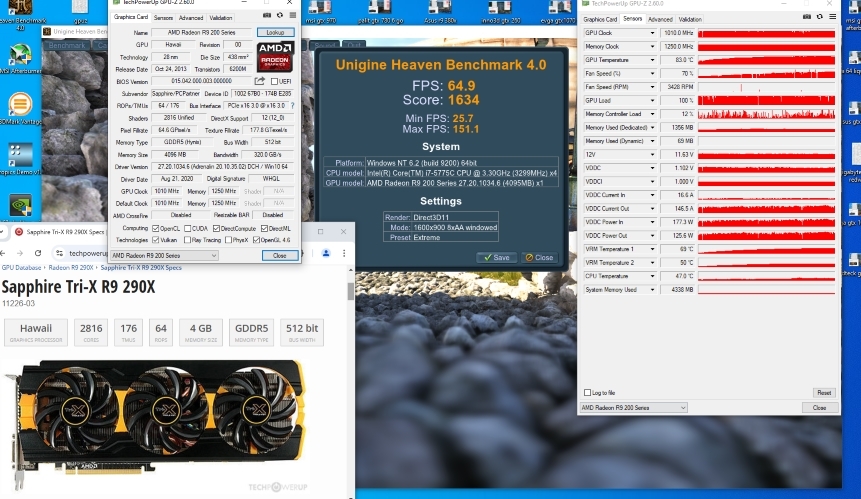Viewport: 861px width, 499px height.
Task: Switch to Sensors tab in left GPU-Z window
Action: tap(163, 18)
